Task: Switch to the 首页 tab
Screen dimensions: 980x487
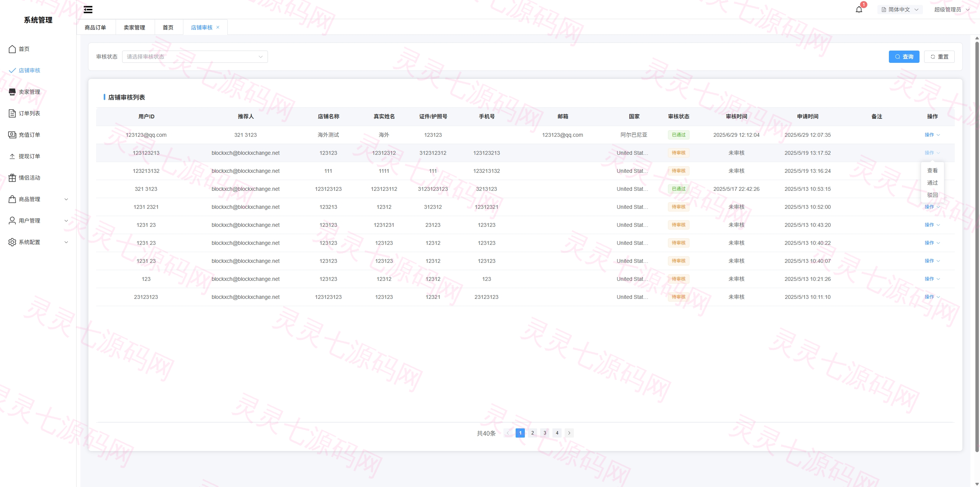Action: (168, 28)
